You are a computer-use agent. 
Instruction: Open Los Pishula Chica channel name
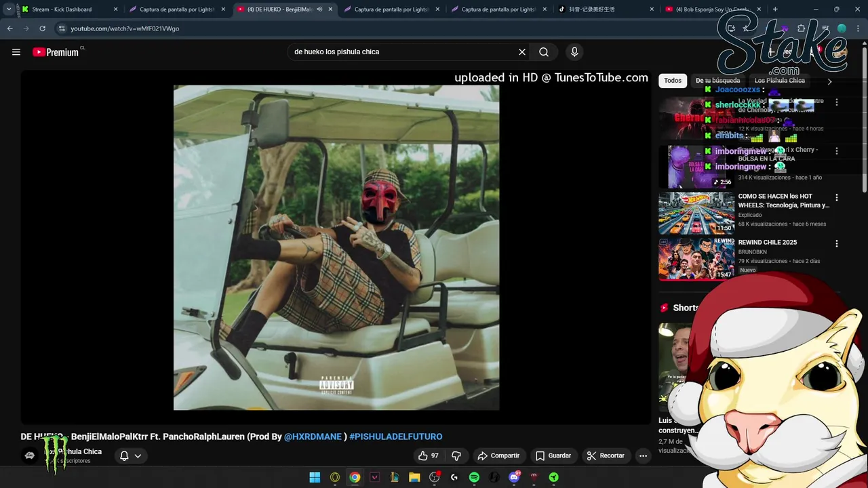point(73,451)
